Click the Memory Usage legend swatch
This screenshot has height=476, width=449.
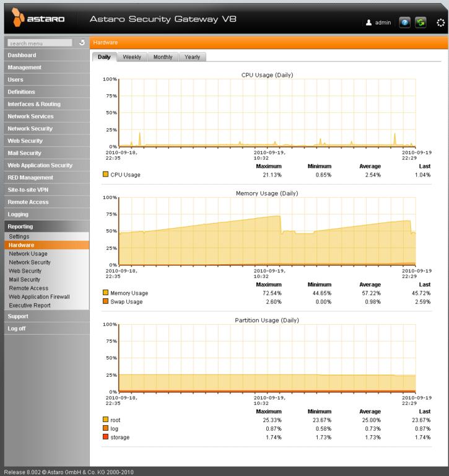(105, 293)
